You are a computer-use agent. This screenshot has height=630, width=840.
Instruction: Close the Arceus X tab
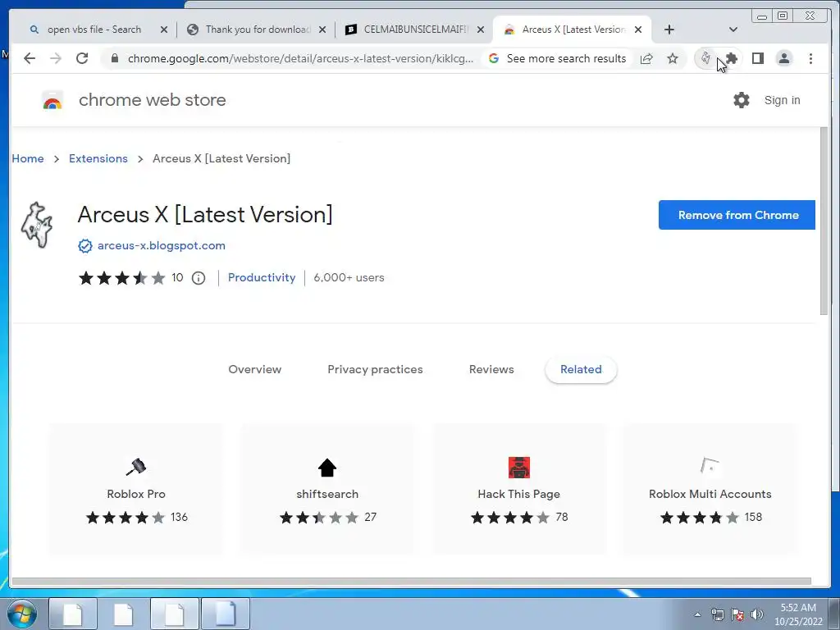(x=638, y=30)
